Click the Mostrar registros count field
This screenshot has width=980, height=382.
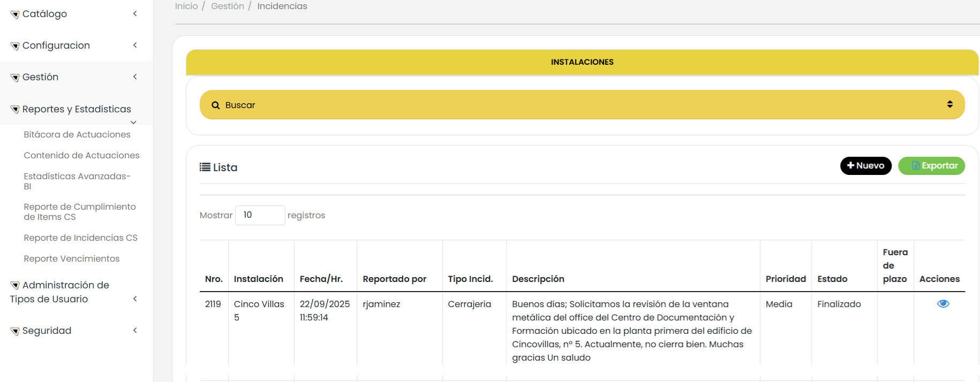pos(260,215)
